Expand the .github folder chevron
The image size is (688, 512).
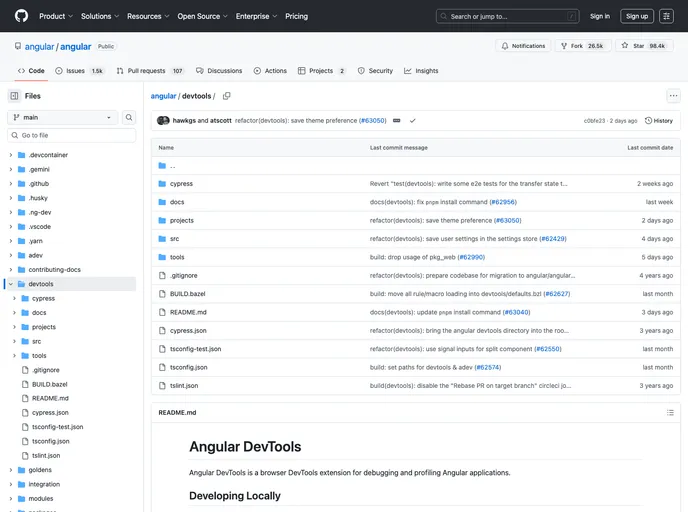[x=11, y=183]
